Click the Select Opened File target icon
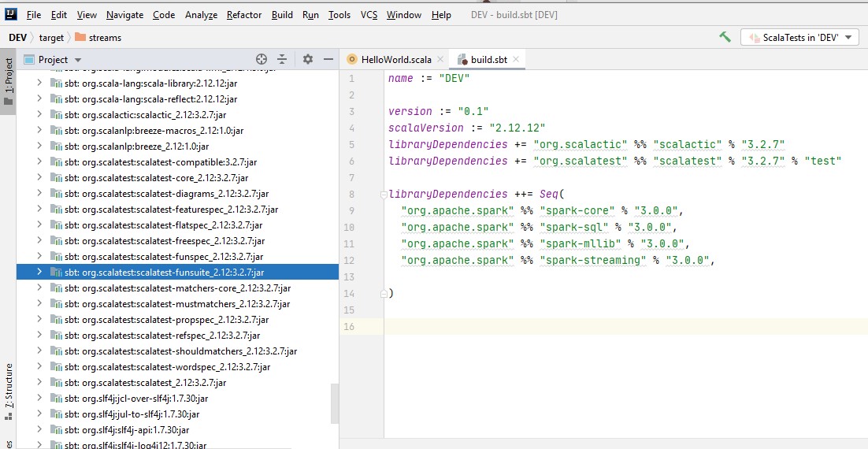 click(262, 59)
